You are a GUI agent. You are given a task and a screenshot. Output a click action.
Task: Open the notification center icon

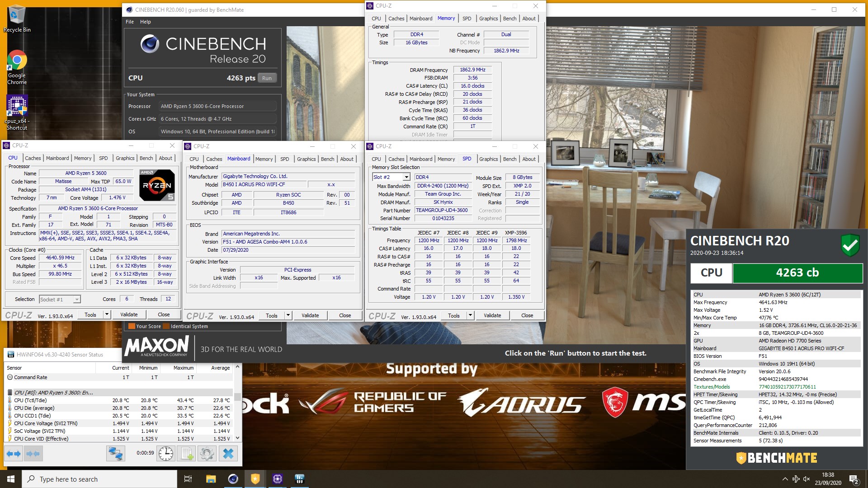coord(854,479)
